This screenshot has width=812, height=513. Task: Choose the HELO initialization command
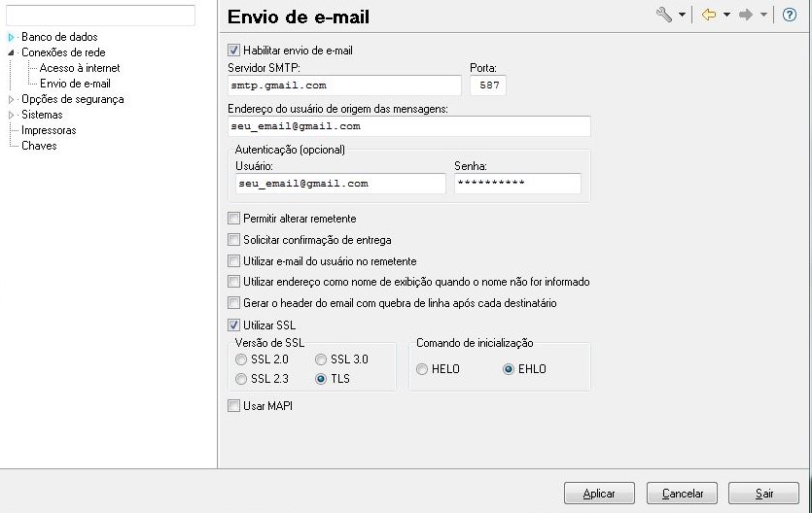click(422, 369)
